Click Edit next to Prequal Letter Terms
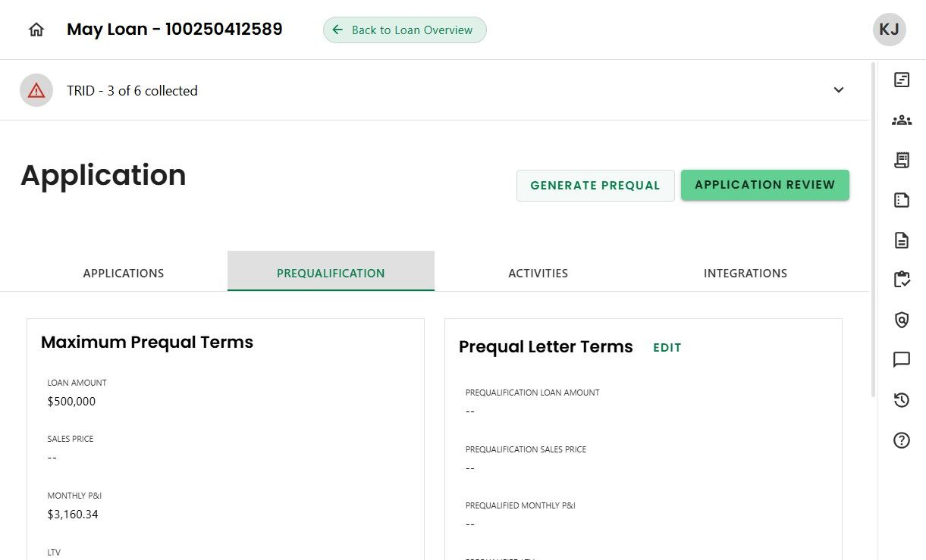This screenshot has width=926, height=560. 667,347
